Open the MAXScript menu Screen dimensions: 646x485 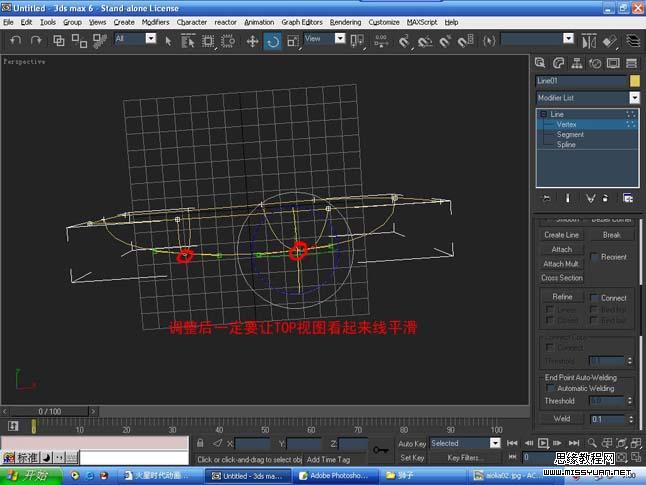tap(421, 22)
